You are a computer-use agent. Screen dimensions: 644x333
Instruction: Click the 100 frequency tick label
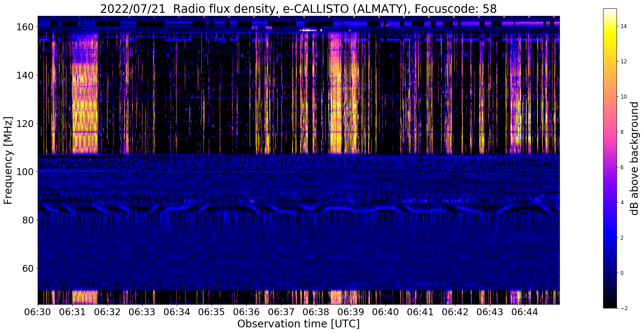click(x=25, y=172)
